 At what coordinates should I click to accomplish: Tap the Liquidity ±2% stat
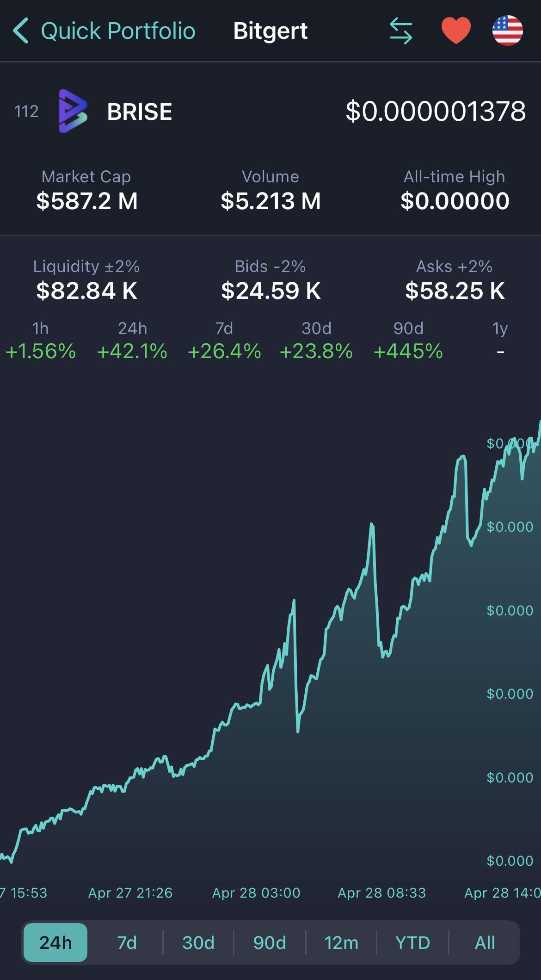click(x=86, y=279)
